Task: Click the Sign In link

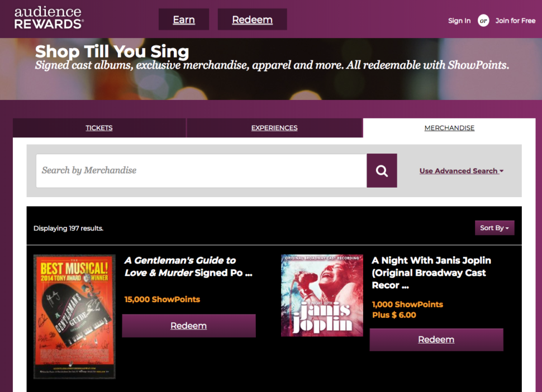Action: (x=459, y=21)
